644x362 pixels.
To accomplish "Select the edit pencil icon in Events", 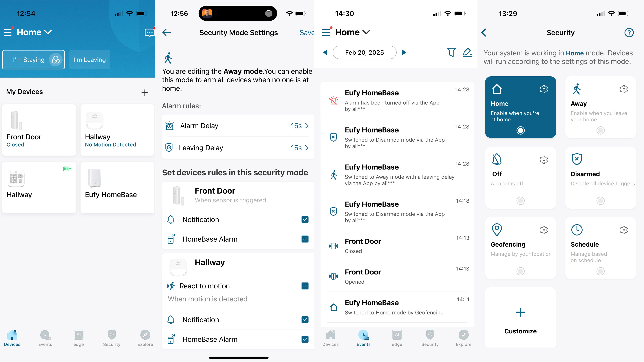I will click(x=468, y=52).
